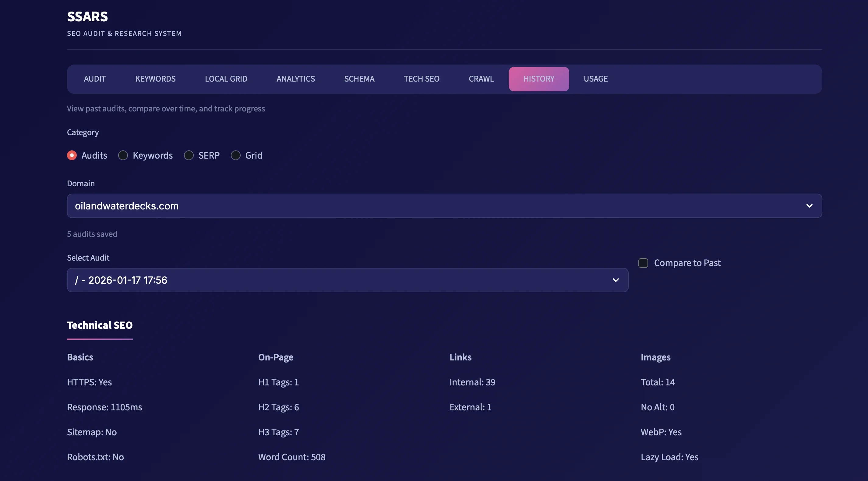Enable the Compare to Past checkbox
The height and width of the screenshot is (481, 868).
coord(643,263)
